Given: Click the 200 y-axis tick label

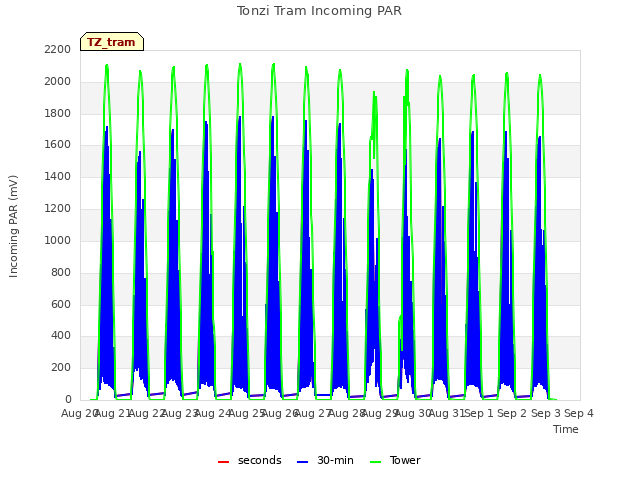Looking at the screenshot, I should pyautogui.click(x=61, y=368).
